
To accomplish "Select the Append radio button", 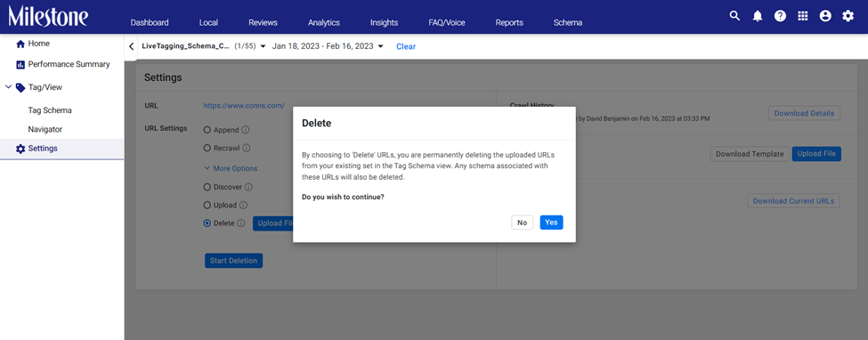I will pos(207,130).
